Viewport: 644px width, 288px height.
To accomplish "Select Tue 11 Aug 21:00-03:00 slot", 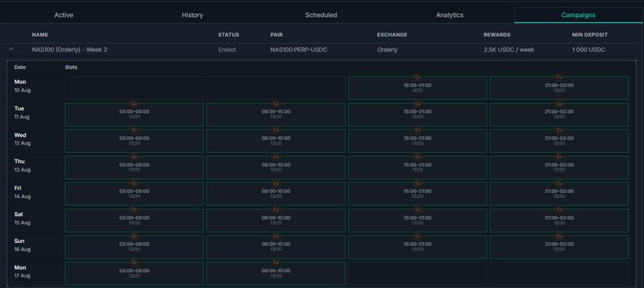I will 559,114.
